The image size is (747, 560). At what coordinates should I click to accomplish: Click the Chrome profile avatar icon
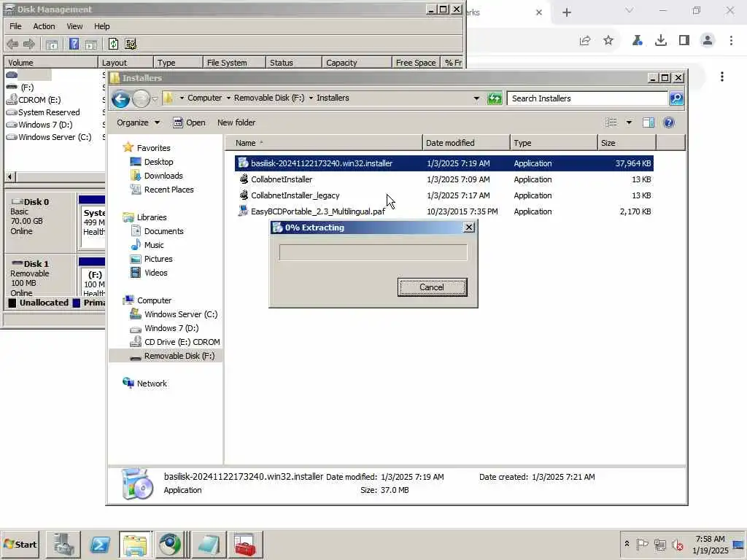pos(708,41)
